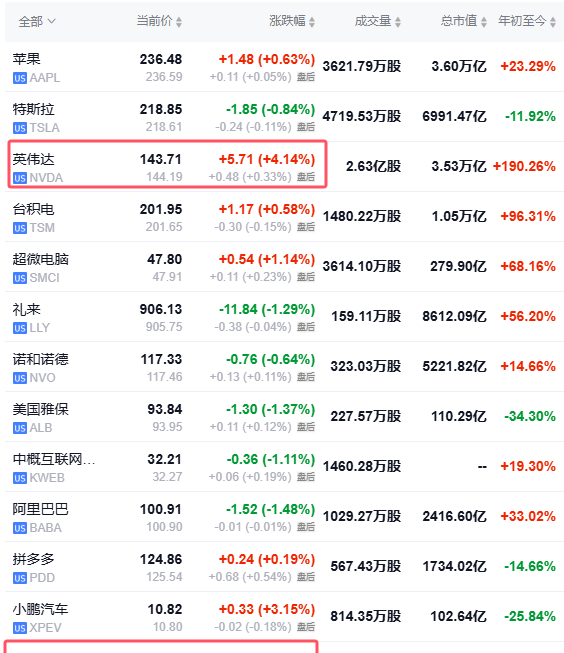Screen dimensions: 564x653
Task: Sort by 成交量 column arrows
Action: tap(398, 22)
